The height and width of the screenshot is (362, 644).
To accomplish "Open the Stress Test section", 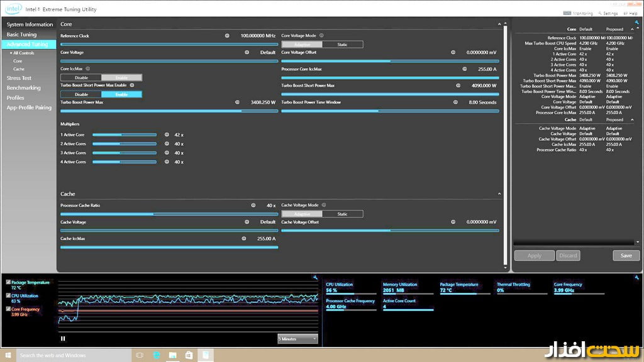I will (x=19, y=79).
